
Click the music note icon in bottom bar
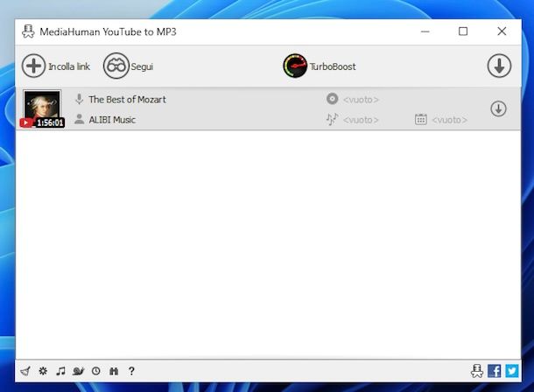[x=60, y=371]
